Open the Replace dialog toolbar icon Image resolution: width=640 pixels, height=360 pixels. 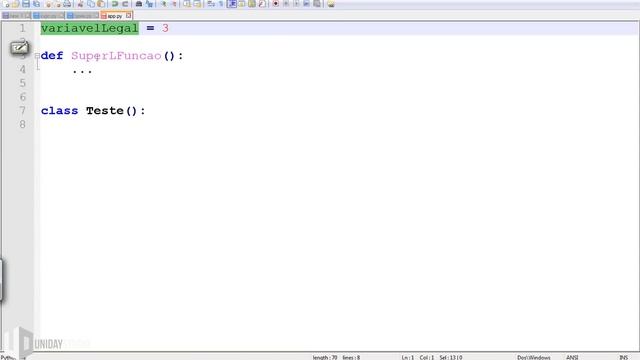(149, 4)
